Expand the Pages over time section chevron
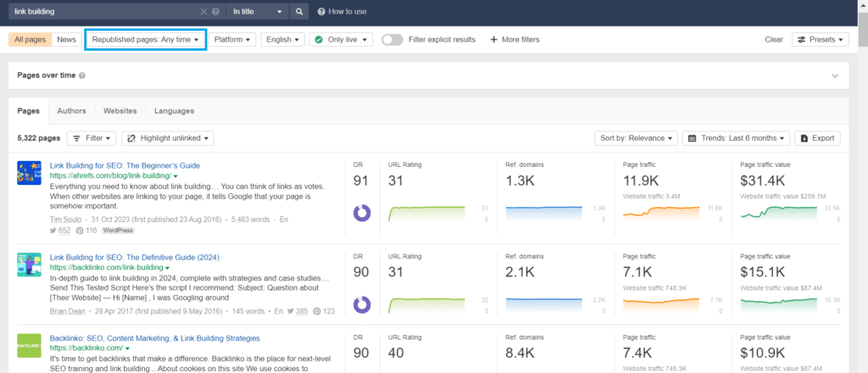Image resolution: width=868 pixels, height=373 pixels. coord(835,75)
